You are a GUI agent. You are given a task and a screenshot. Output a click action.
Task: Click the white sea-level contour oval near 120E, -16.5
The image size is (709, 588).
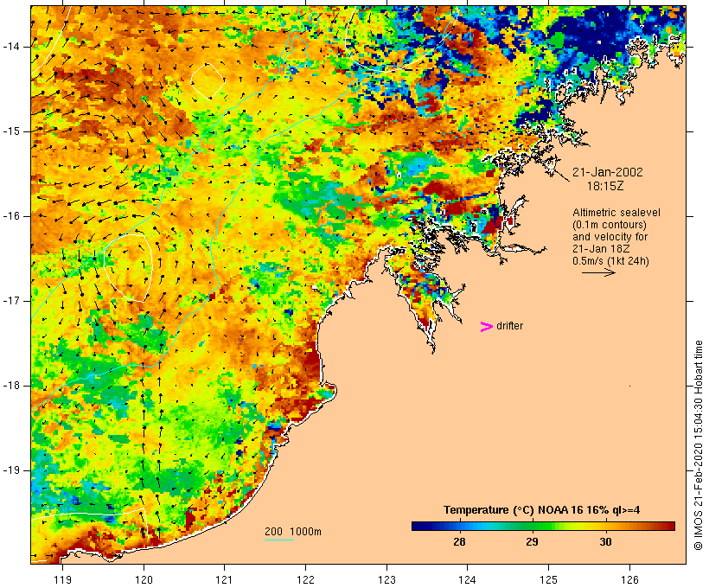pyautogui.click(x=128, y=267)
